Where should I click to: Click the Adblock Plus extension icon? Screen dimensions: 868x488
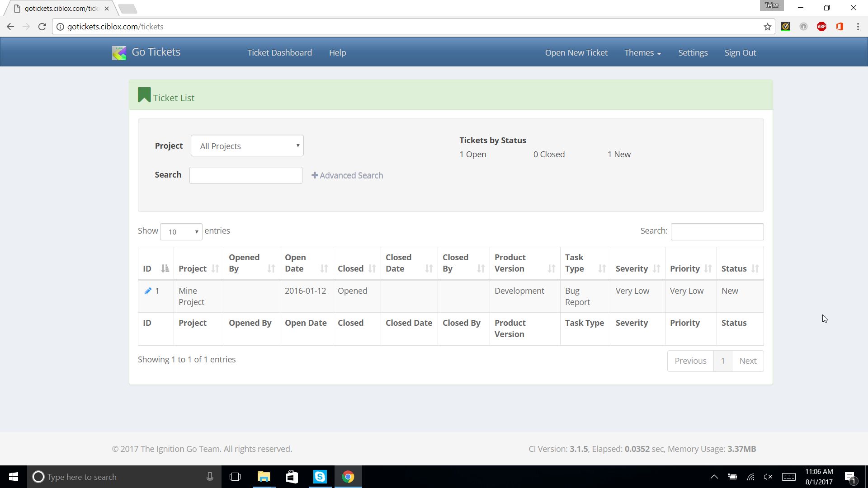click(x=821, y=27)
